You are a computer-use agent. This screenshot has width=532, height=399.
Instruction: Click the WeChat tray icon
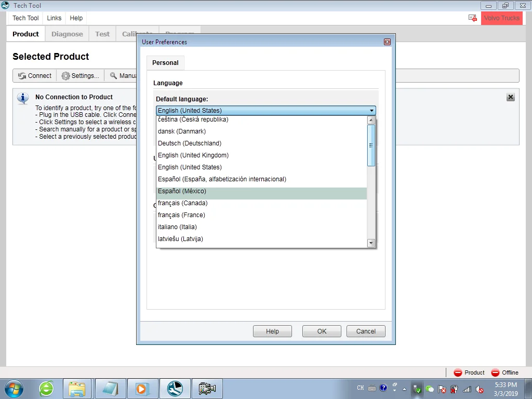[x=429, y=389]
